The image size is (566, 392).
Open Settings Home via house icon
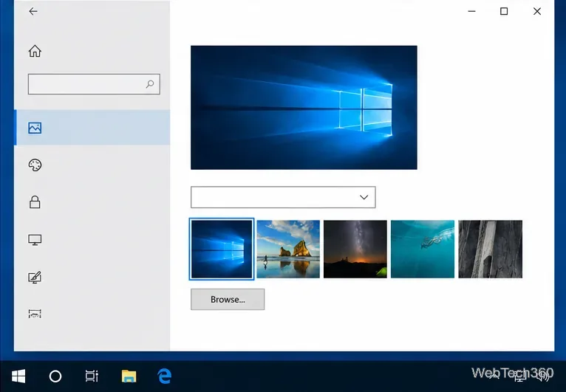pyautogui.click(x=35, y=51)
